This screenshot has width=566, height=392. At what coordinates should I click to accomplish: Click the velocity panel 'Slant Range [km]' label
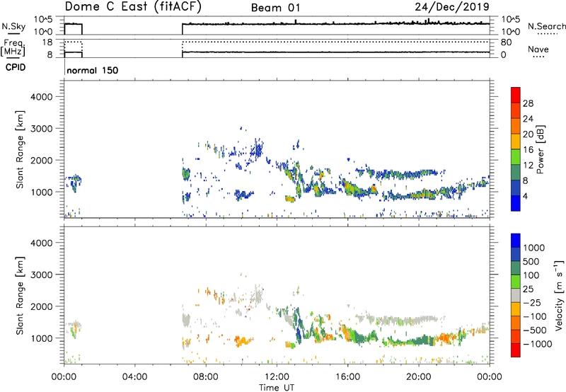tap(20, 295)
